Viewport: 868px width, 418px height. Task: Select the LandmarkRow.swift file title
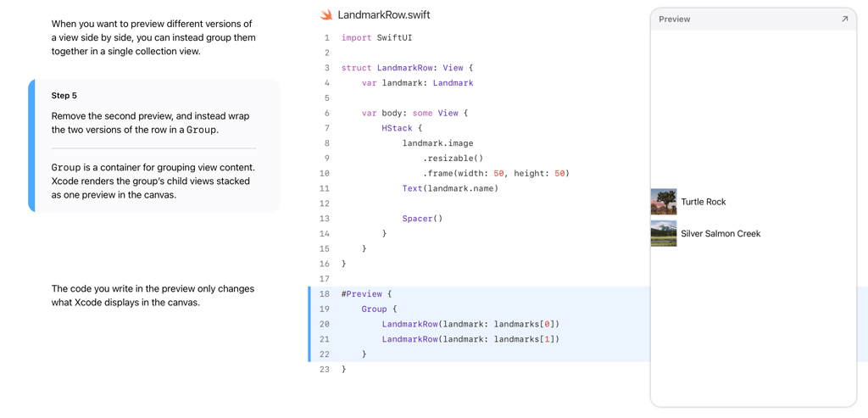pyautogui.click(x=383, y=15)
